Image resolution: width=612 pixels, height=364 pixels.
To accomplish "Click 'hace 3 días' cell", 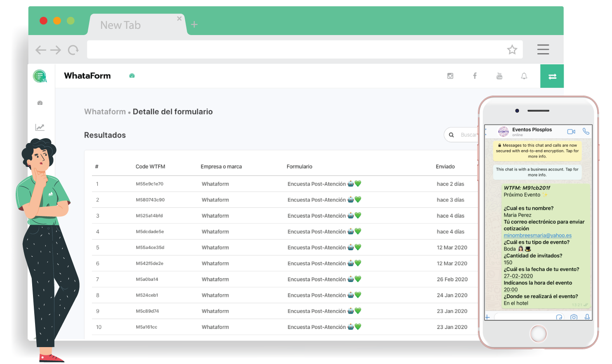I will (x=450, y=200).
